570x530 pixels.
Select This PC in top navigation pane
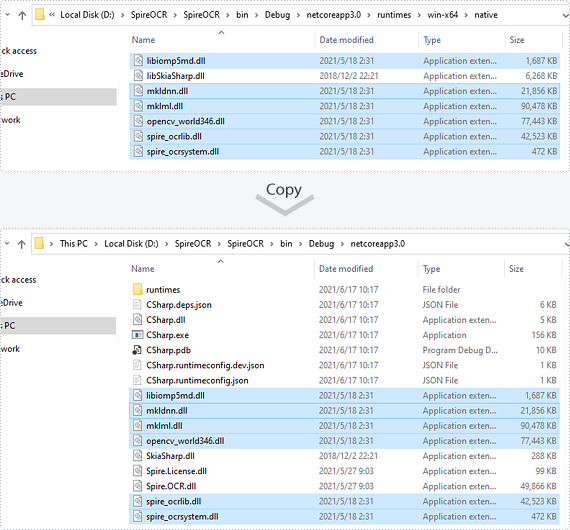(x=58, y=97)
